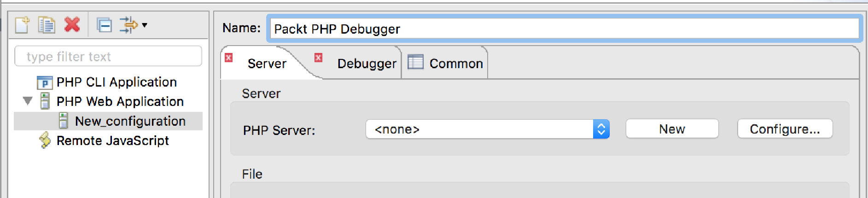The image size is (868, 198).
Task: Focus the type filter text field
Action: coord(108,56)
